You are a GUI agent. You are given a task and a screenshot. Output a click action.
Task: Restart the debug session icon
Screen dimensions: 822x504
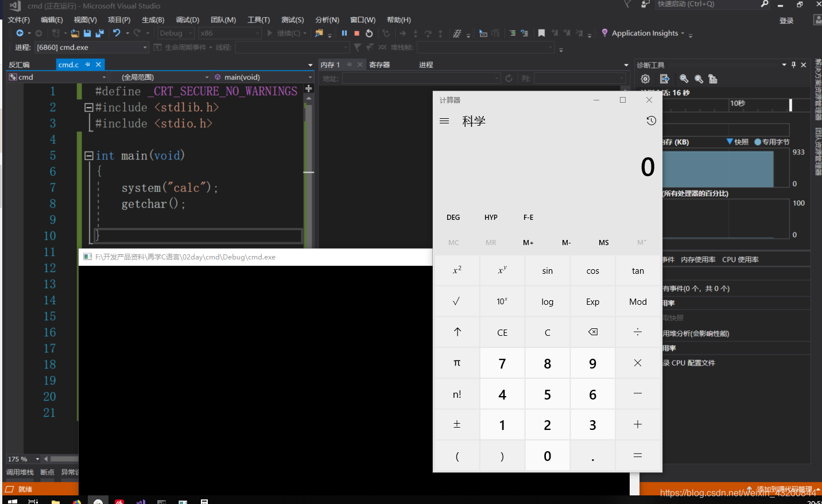[369, 33]
